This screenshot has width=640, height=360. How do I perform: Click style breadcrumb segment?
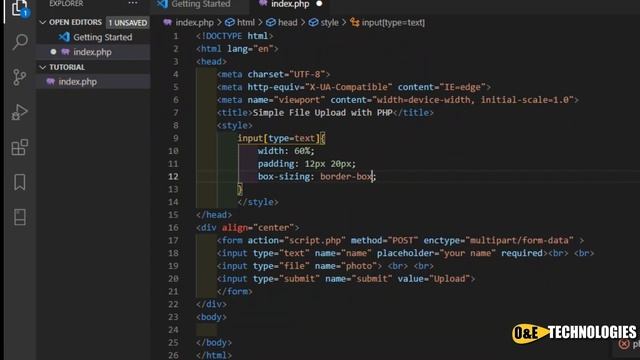[329, 22]
